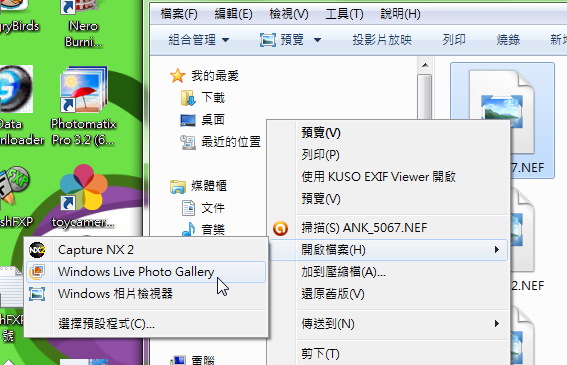Select first 預覽(V) context menu entry
The width and height of the screenshot is (567, 365).
(389, 133)
